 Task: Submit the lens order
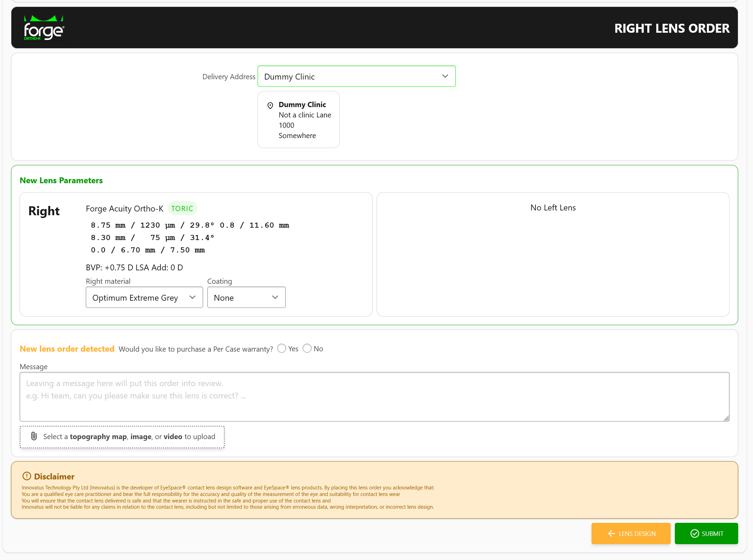coord(706,533)
